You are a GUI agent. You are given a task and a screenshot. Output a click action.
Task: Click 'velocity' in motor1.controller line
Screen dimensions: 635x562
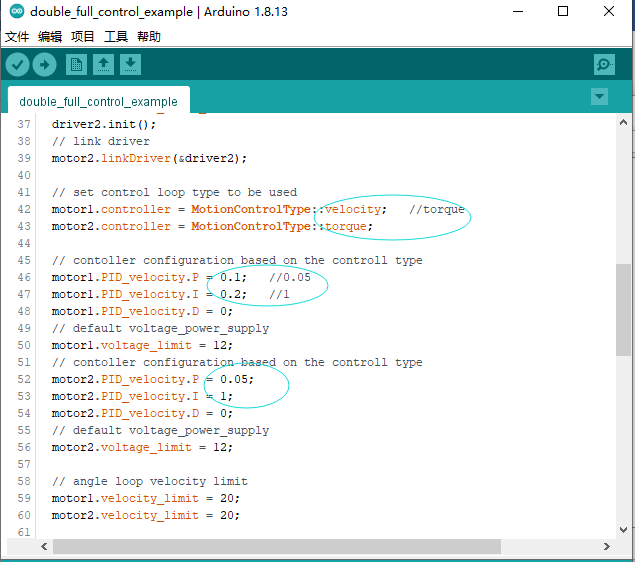pyautogui.click(x=353, y=209)
